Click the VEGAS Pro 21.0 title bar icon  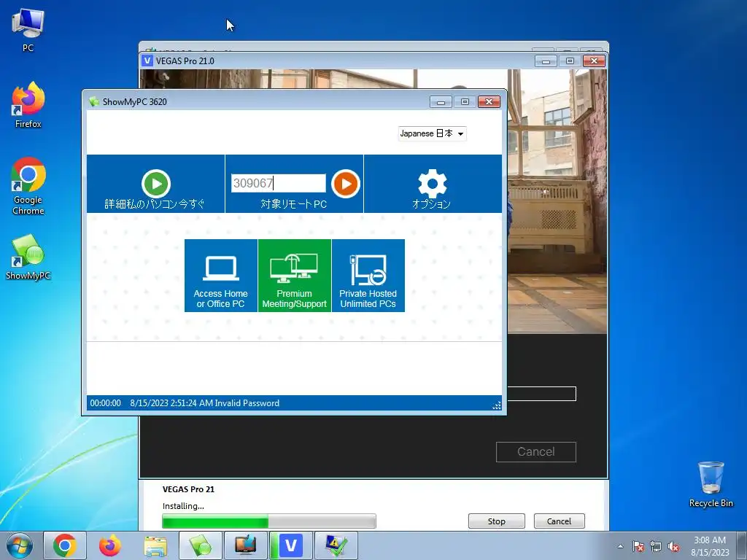point(147,61)
